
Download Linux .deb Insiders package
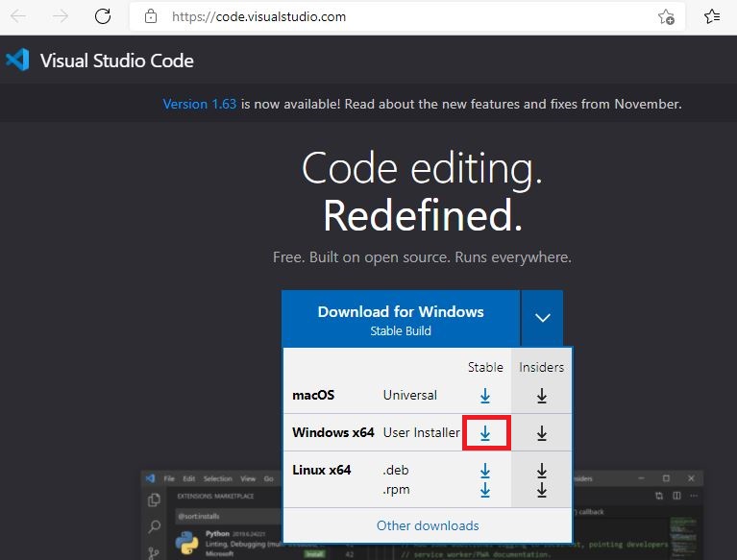pos(542,471)
